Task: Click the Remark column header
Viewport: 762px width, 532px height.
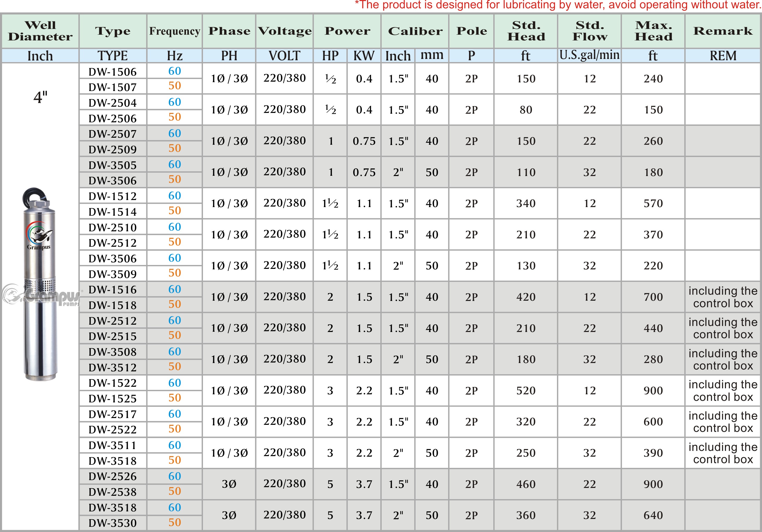Action: (723, 31)
